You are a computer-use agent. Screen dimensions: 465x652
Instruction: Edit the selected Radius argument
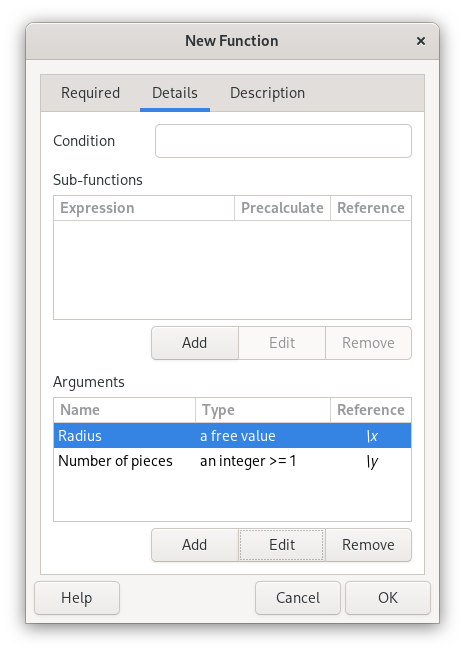282,545
